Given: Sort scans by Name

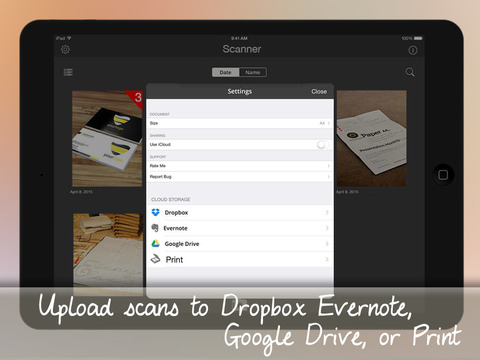Looking at the screenshot, I should point(253,72).
